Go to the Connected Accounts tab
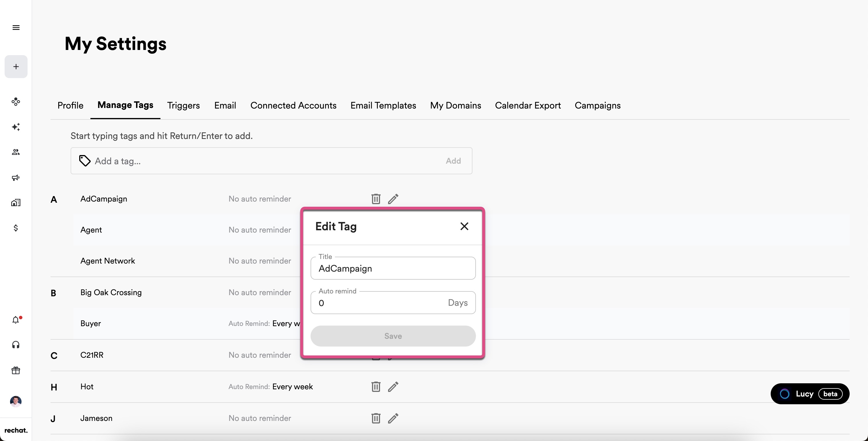The image size is (868, 441). coord(293,106)
